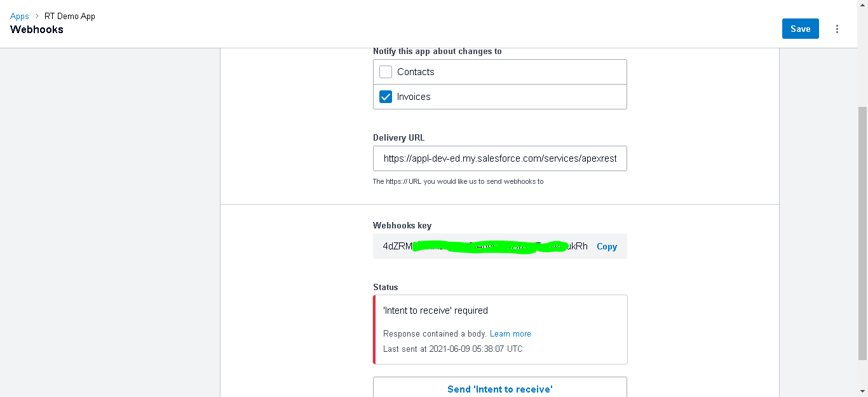Select the RT Demo App breadcrumb

[70, 17]
